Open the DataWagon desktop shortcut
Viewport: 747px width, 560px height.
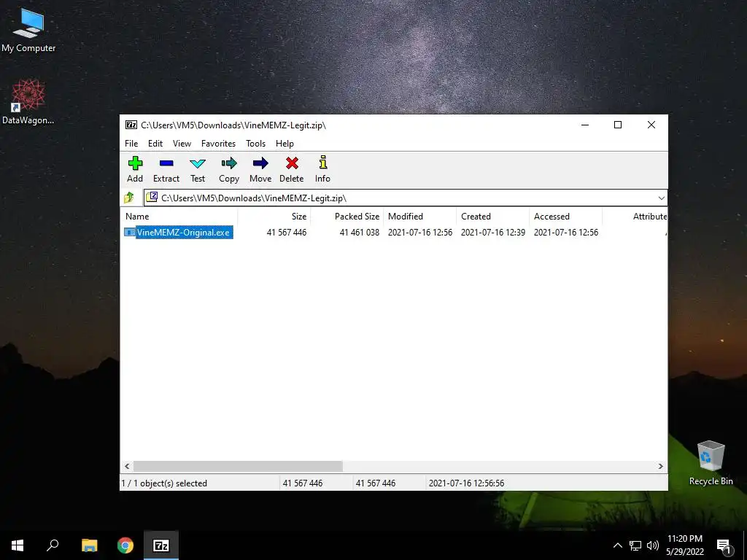[x=28, y=102]
